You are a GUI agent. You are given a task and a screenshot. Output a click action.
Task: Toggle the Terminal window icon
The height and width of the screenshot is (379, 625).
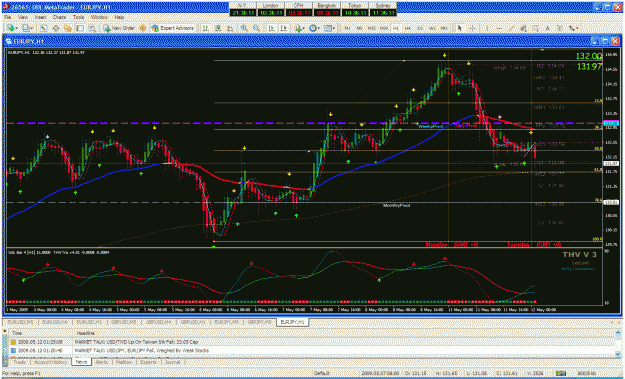[x=80, y=28]
